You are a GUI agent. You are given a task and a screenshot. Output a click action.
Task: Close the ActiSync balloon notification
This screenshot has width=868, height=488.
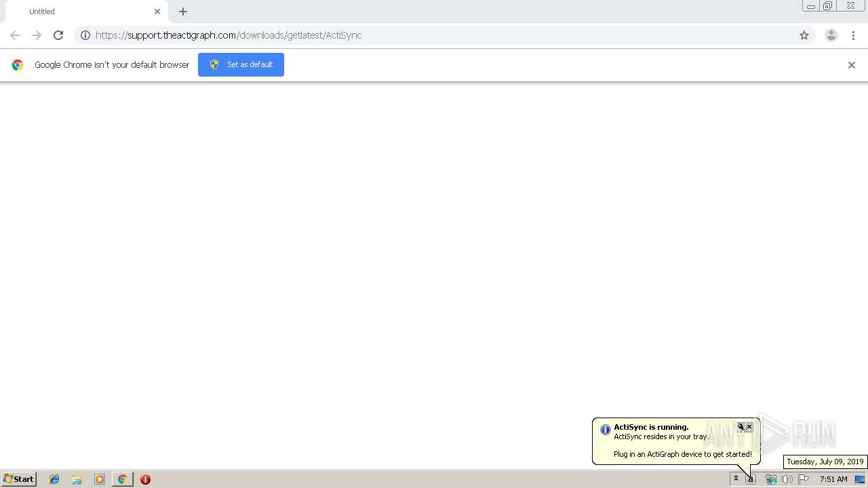pyautogui.click(x=749, y=427)
